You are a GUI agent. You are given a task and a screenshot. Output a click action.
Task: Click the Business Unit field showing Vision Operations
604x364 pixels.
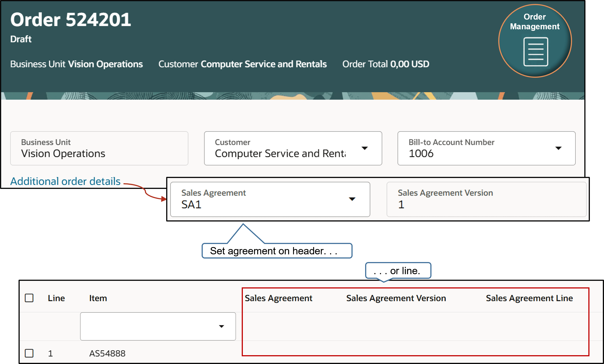coord(63,153)
